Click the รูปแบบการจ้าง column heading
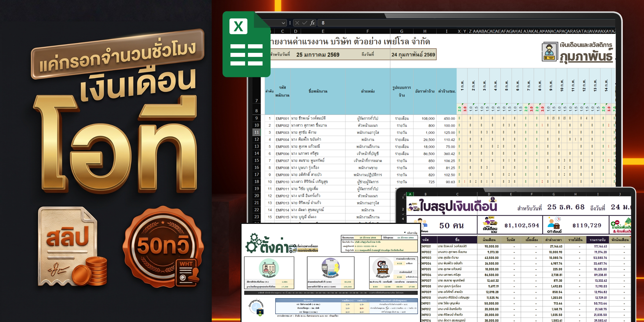The image size is (644, 322). (x=402, y=91)
